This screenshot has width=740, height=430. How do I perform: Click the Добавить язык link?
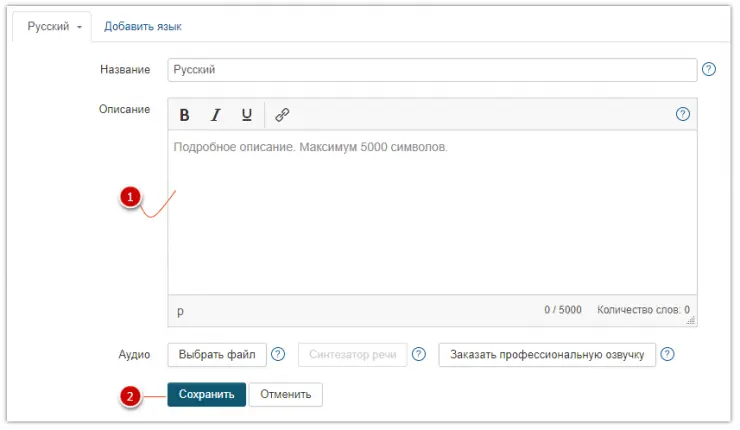(x=143, y=26)
